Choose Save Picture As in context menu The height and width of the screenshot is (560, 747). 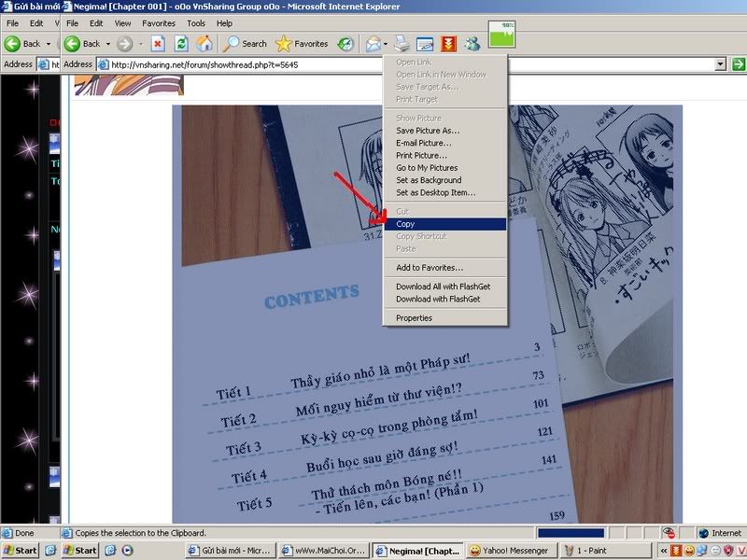point(445,131)
